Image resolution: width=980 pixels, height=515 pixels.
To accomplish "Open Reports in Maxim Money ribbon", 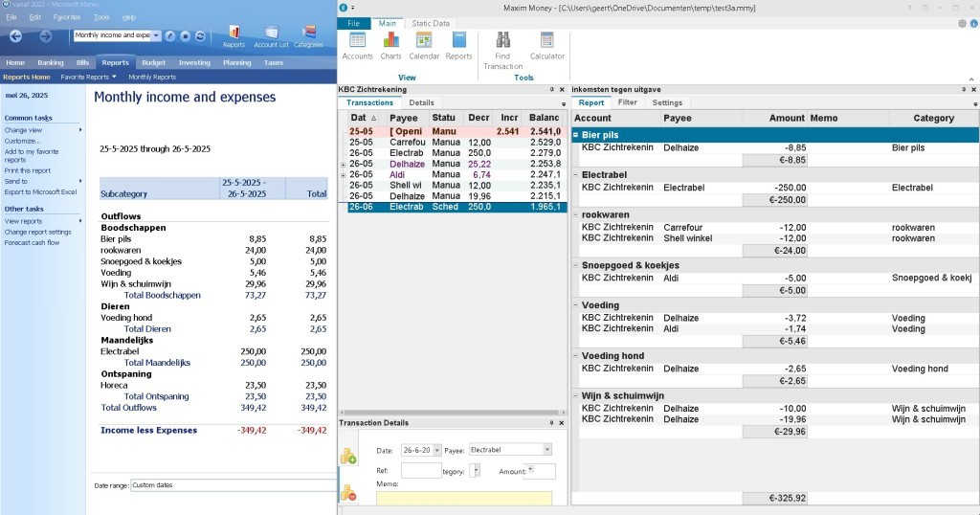I will [458, 46].
